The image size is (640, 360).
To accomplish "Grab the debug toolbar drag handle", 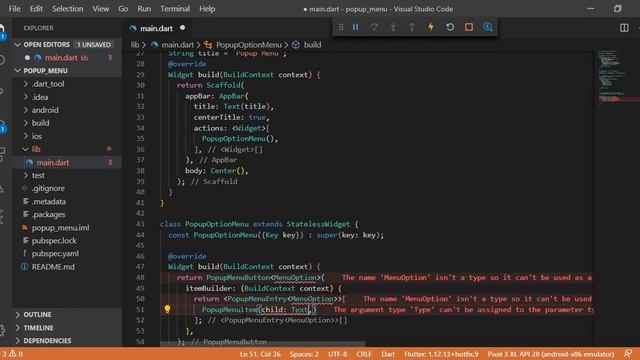I will (341, 27).
